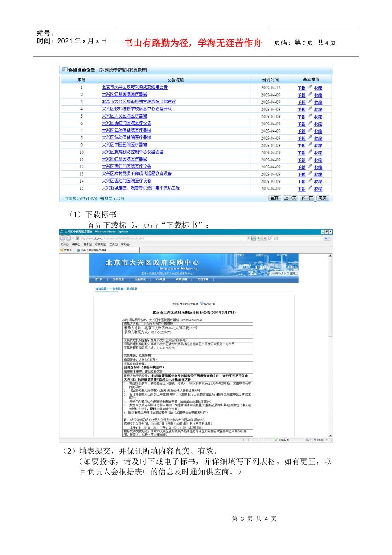This screenshot has height=555, width=392.
Task: Click 收藏 for 中医医院医疗器械 row
Action: click(x=318, y=145)
